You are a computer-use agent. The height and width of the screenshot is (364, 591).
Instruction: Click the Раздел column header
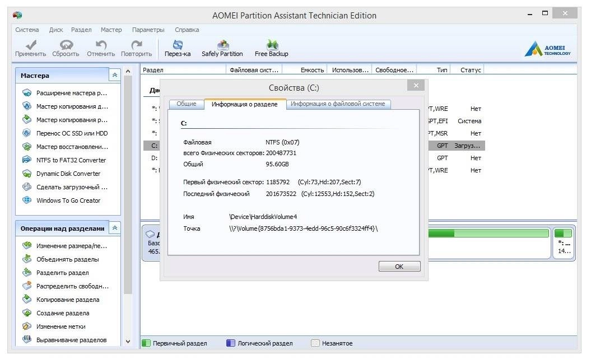pos(183,69)
